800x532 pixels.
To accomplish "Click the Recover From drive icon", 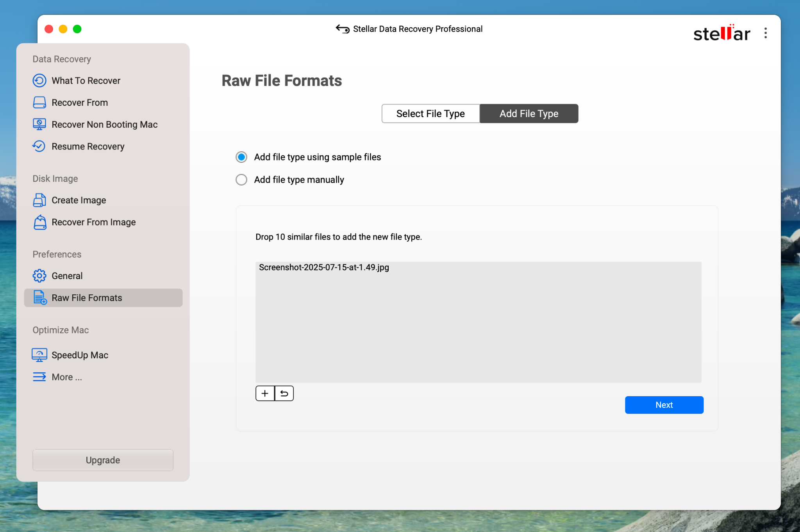I will point(39,103).
